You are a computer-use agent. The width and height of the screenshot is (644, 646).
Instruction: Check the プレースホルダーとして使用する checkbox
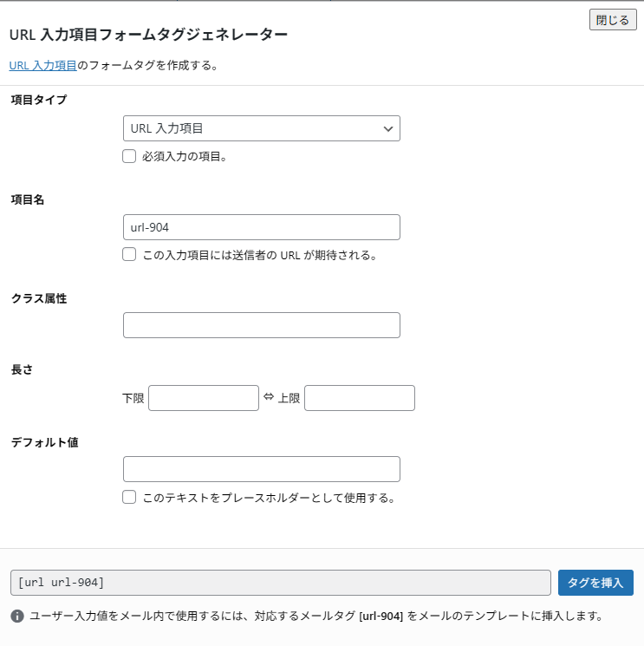tap(130, 498)
